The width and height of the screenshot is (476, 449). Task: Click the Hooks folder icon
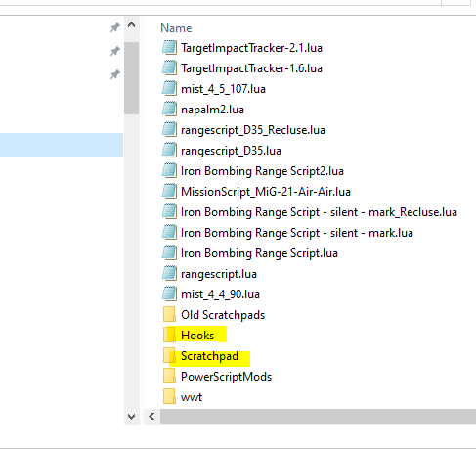click(169, 336)
